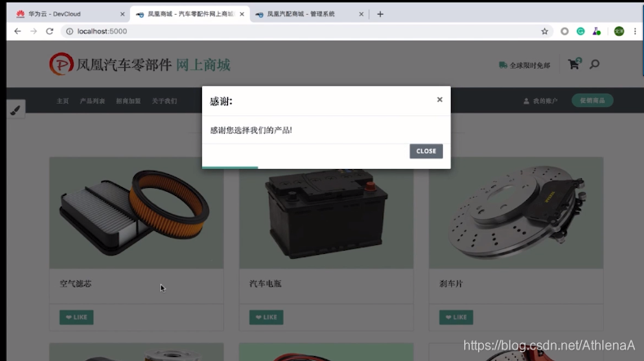Viewport: 644px width, 361px height.
Task: Open the shopping cart icon
Action: pos(575,64)
